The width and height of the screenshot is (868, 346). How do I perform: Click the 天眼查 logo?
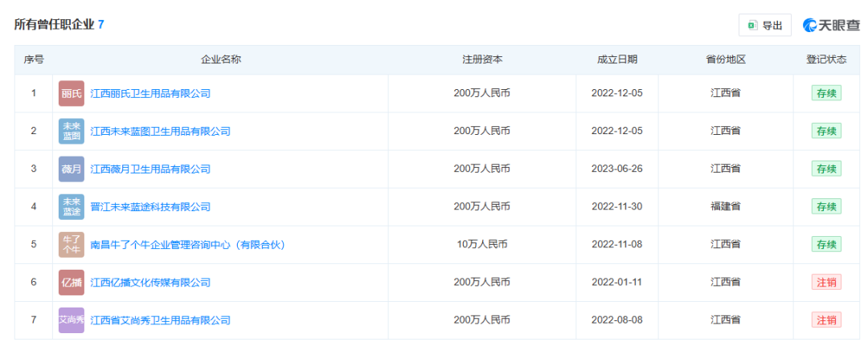pyautogui.click(x=831, y=25)
